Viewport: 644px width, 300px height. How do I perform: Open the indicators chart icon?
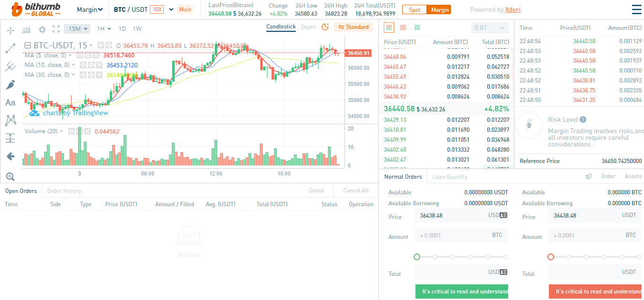[x=26, y=29]
